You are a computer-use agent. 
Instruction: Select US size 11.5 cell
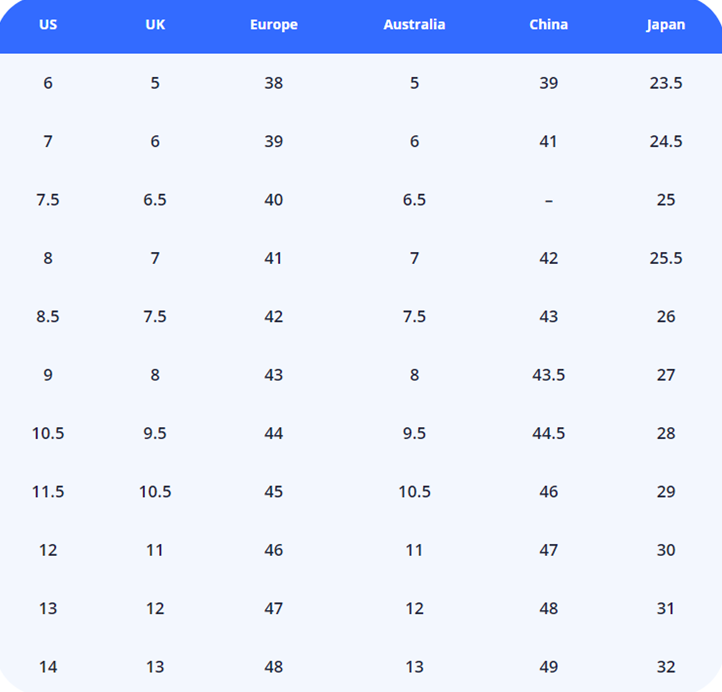[x=48, y=492]
